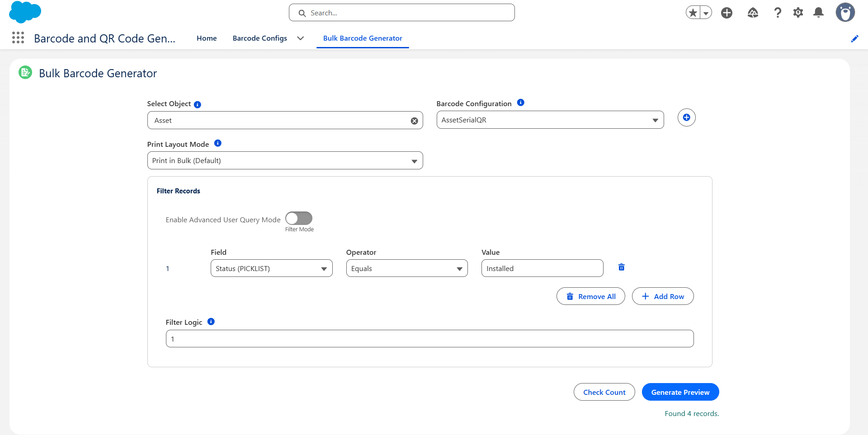Show info tooltip for Select Object
The height and width of the screenshot is (435, 868).
click(198, 104)
